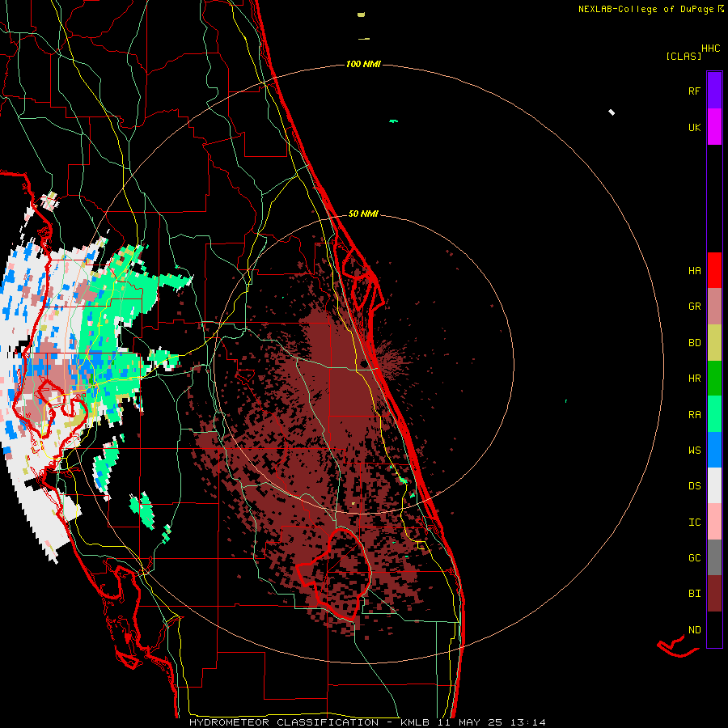Screen dimensions: 728x728
Task: Click the 13:14 timestamp
Action: pos(527,722)
